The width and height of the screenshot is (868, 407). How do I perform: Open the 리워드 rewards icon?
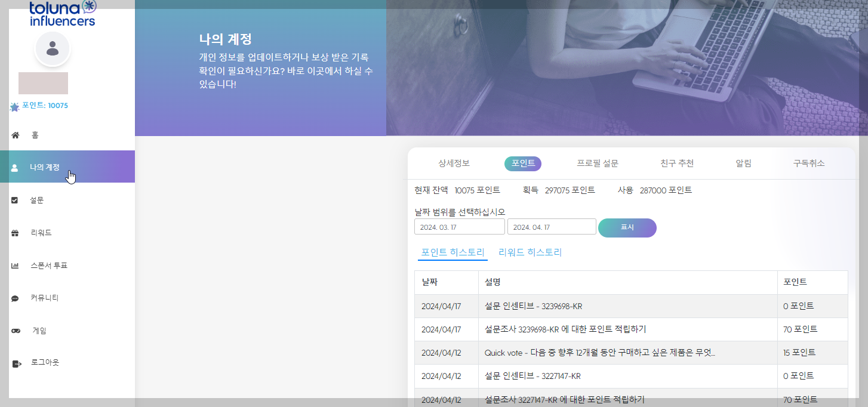[15, 232]
